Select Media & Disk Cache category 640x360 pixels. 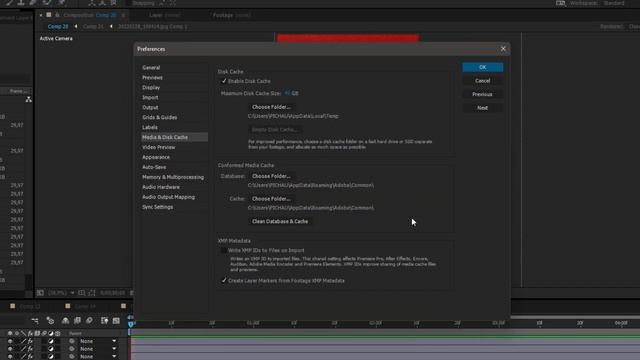tap(174, 137)
